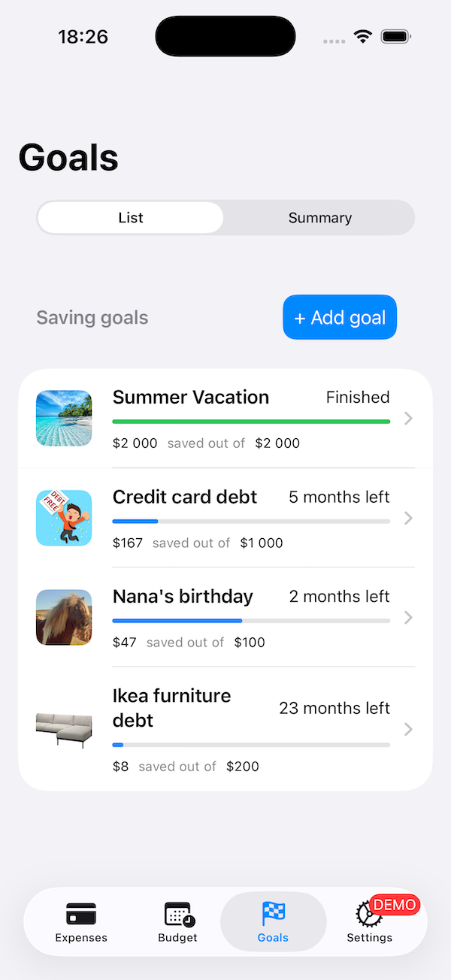Expand Summer Vacation goal chevron
Screen dimensions: 451x980
[x=408, y=419]
